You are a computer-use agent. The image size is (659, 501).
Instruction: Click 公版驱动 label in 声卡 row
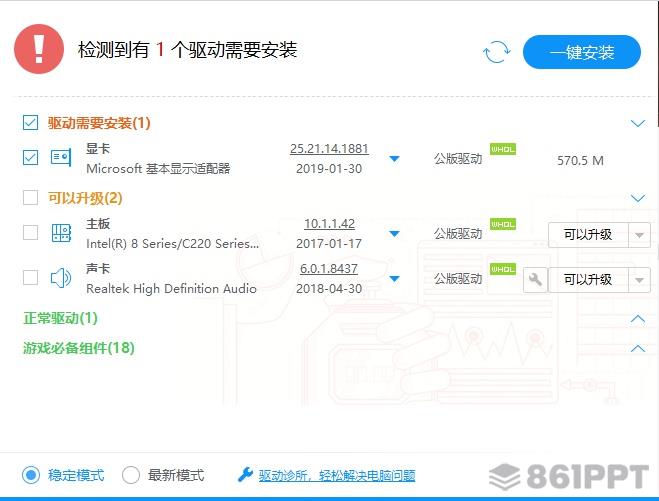[x=458, y=279]
